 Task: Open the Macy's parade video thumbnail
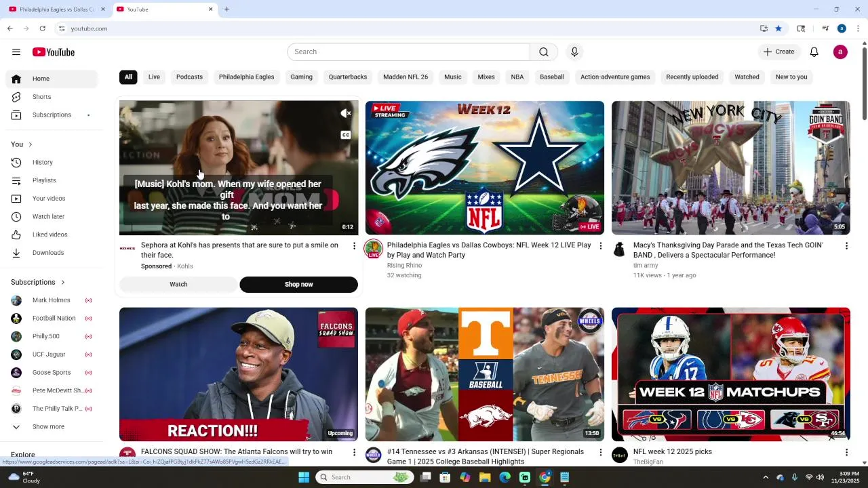[731, 168]
